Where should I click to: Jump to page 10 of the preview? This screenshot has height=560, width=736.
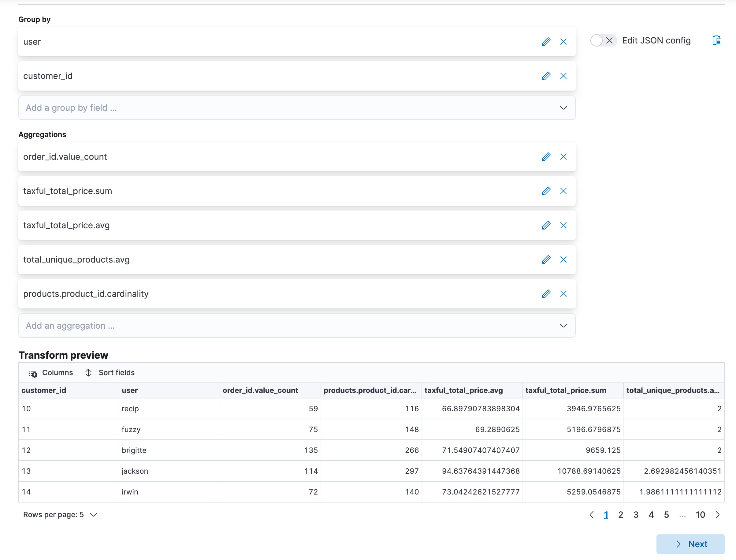click(700, 514)
